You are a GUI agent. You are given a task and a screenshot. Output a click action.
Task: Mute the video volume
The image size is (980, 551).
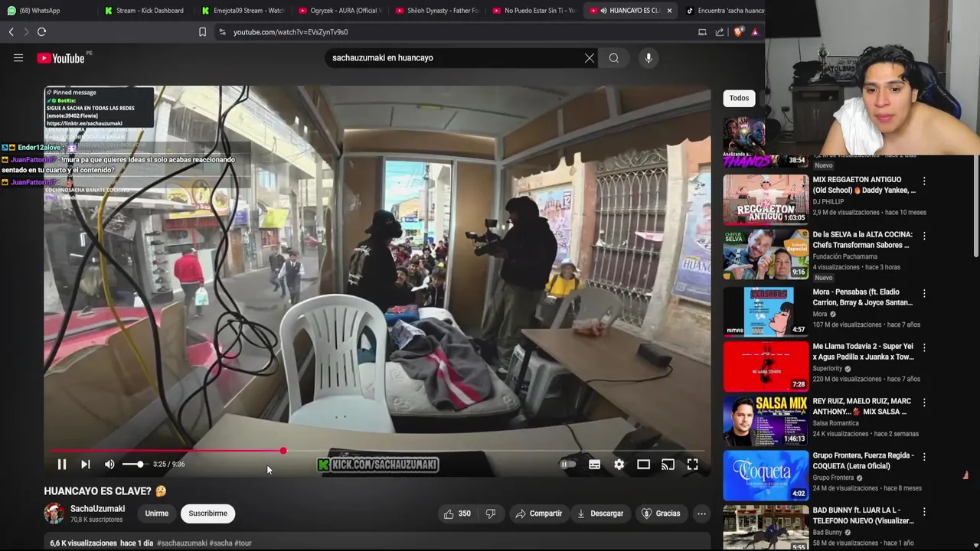109,464
